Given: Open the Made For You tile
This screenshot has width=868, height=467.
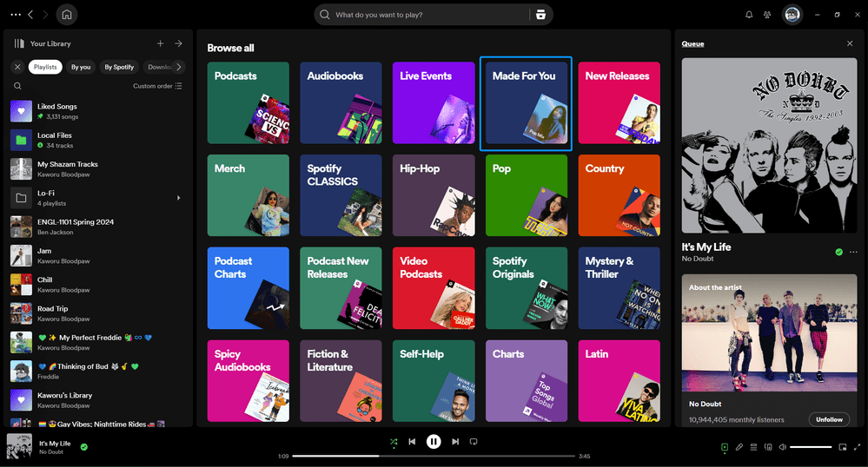Looking at the screenshot, I should tap(526, 103).
